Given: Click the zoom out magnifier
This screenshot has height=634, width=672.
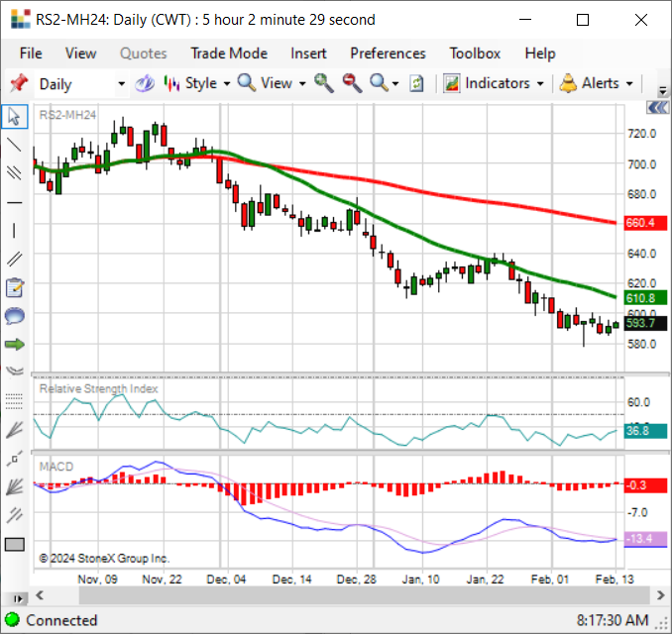Looking at the screenshot, I should click(x=352, y=83).
